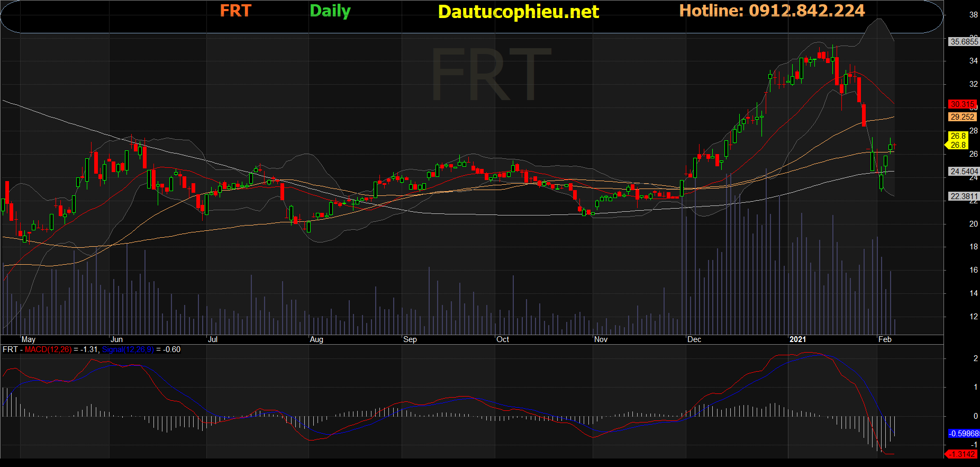Open the Dautucophieu.net link
Screen dimensions: 980x467
pos(518,12)
